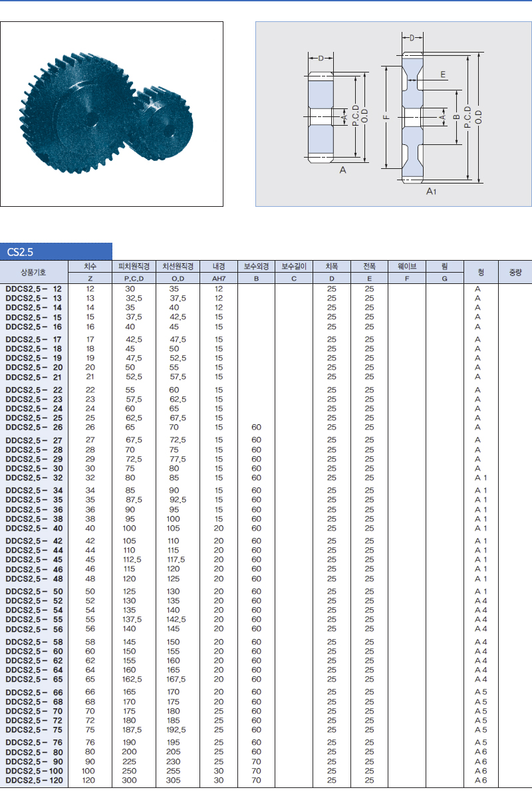
Task: Select product code DDCS2.5-42
Action: tap(33, 541)
